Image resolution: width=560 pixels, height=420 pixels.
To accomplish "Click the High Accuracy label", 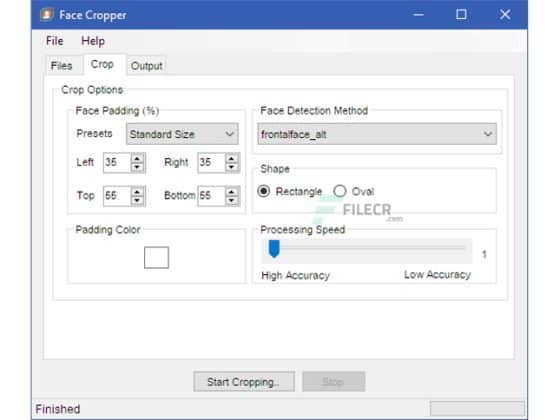I will click(x=296, y=276).
